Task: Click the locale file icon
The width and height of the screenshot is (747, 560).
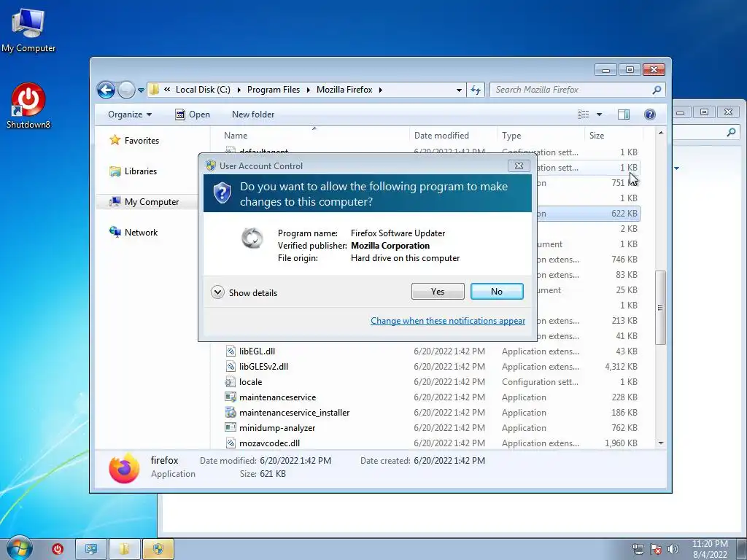Action: click(230, 382)
